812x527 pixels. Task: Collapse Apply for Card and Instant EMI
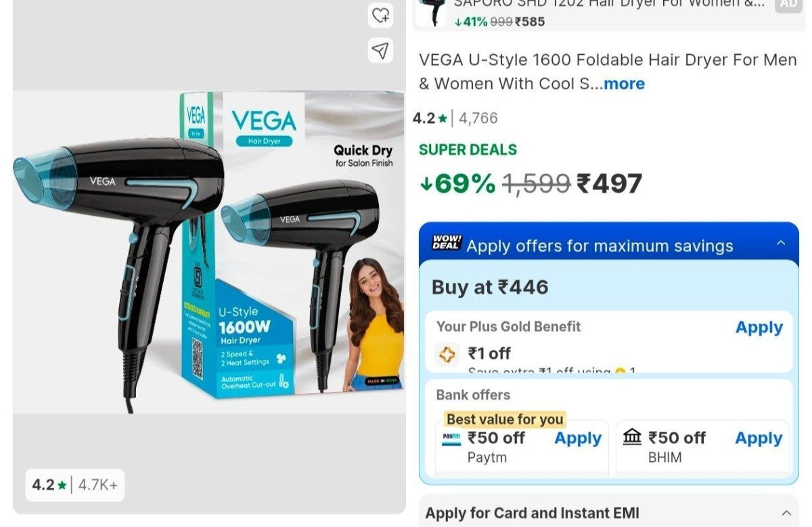pyautogui.click(x=786, y=513)
